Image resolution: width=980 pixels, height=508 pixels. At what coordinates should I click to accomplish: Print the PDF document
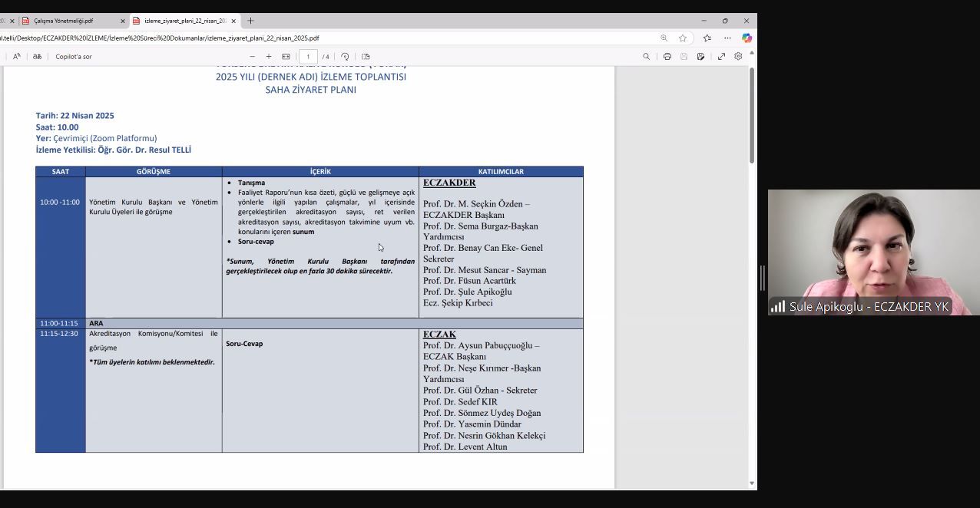[x=667, y=57]
